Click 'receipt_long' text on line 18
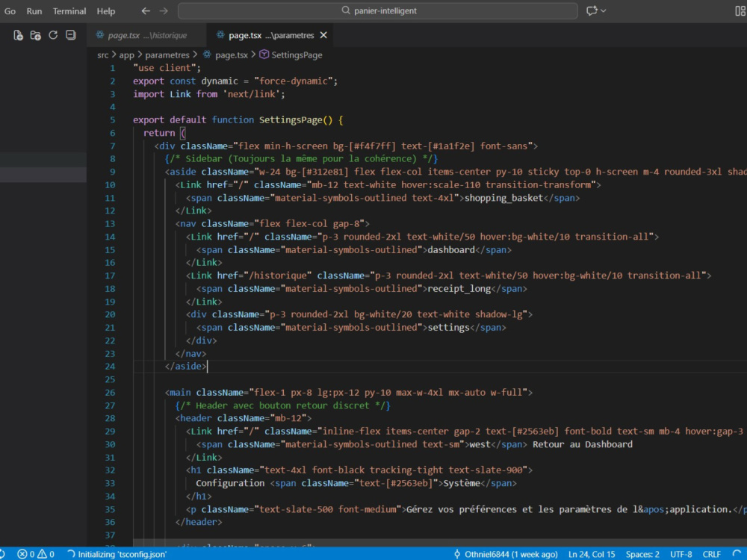Image resolution: width=747 pixels, height=560 pixels. 459,289
